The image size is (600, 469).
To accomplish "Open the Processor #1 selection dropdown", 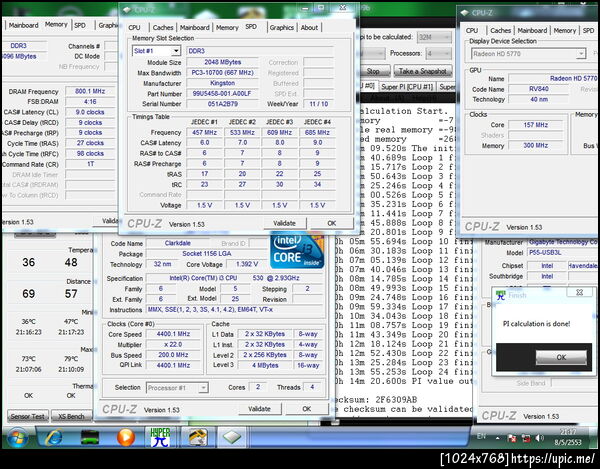I will click(204, 388).
